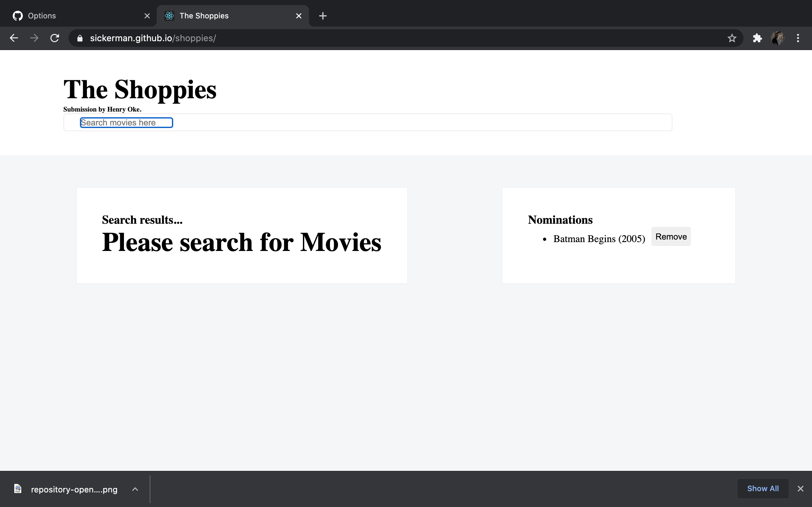Click the forward navigation arrow
This screenshot has width=812, height=507.
click(x=34, y=38)
